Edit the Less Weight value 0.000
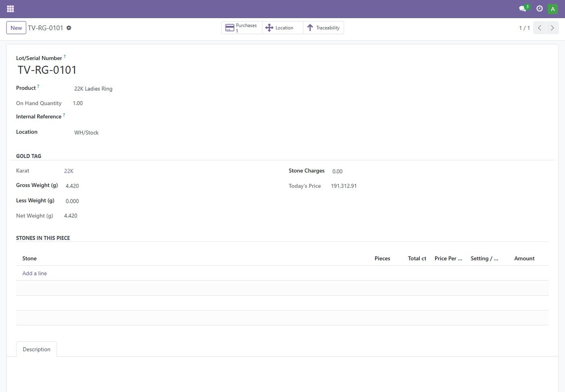 [x=72, y=201]
